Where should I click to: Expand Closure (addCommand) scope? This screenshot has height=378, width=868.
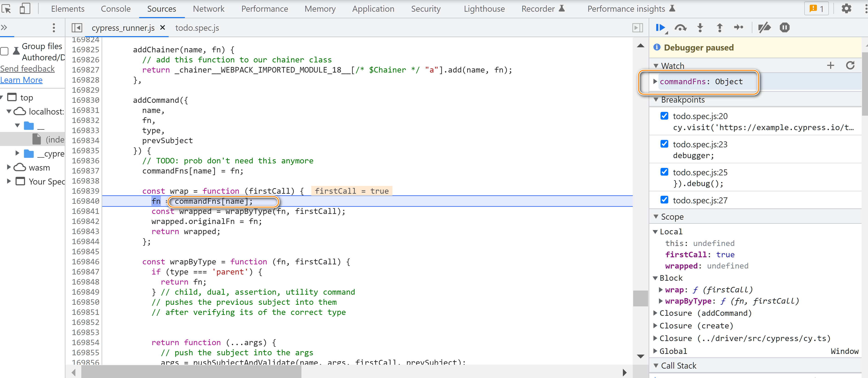pyautogui.click(x=655, y=313)
